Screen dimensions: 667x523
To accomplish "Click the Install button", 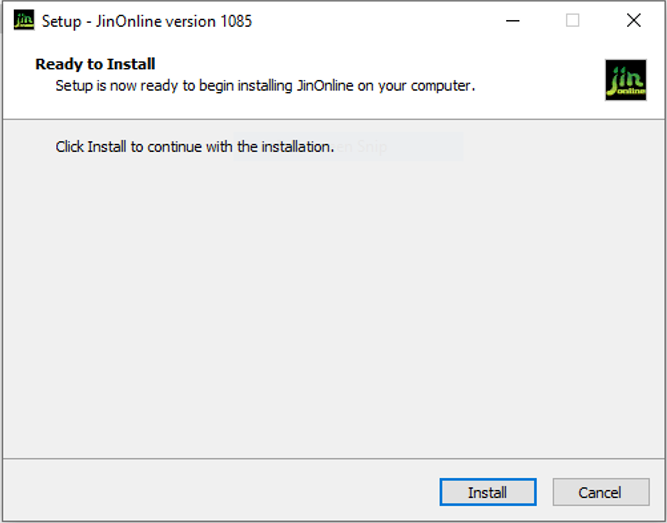I will point(487,492).
